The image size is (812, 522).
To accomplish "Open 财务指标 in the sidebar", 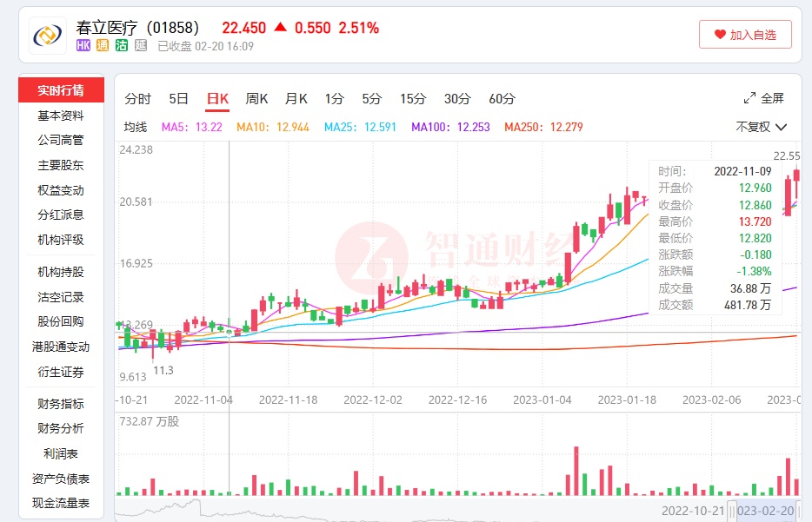I will click(61, 404).
